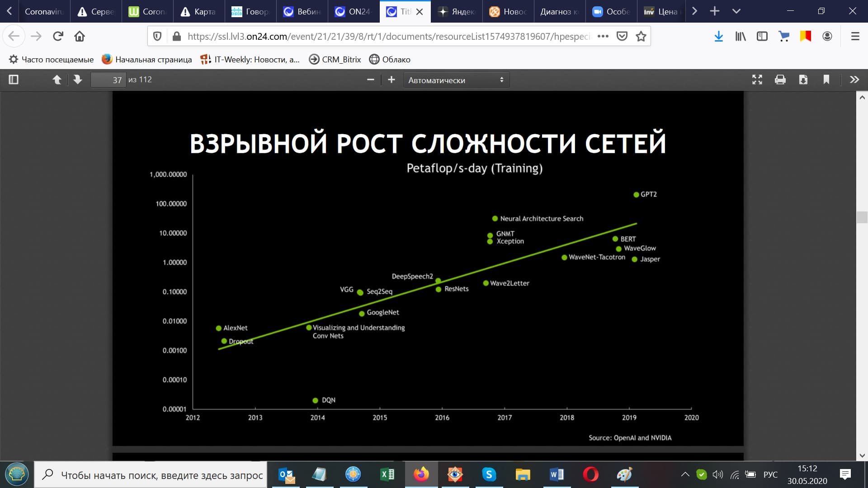Bookmark this page with the star
The width and height of the screenshot is (868, 488).
click(x=641, y=36)
